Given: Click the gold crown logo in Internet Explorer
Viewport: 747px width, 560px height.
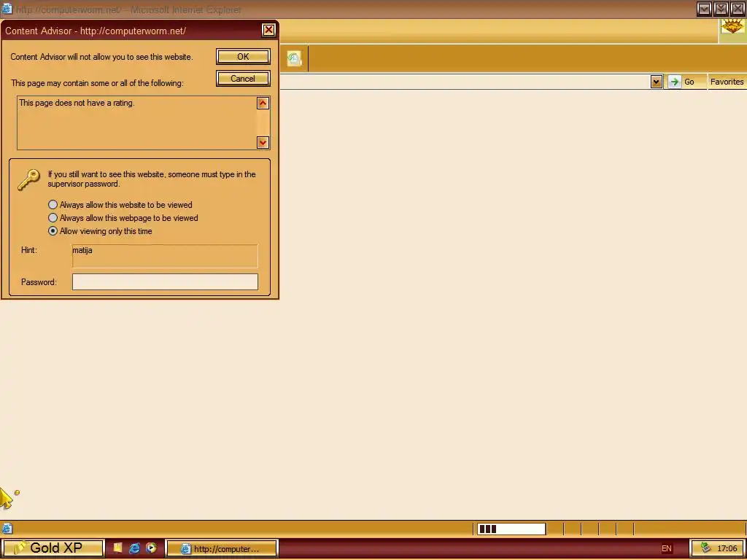Looking at the screenshot, I should pyautogui.click(x=732, y=26).
